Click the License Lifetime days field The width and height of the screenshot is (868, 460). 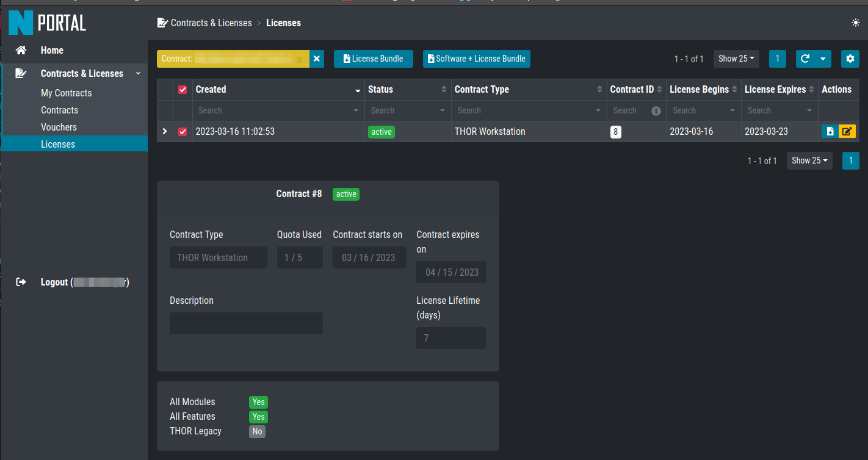[x=451, y=338]
